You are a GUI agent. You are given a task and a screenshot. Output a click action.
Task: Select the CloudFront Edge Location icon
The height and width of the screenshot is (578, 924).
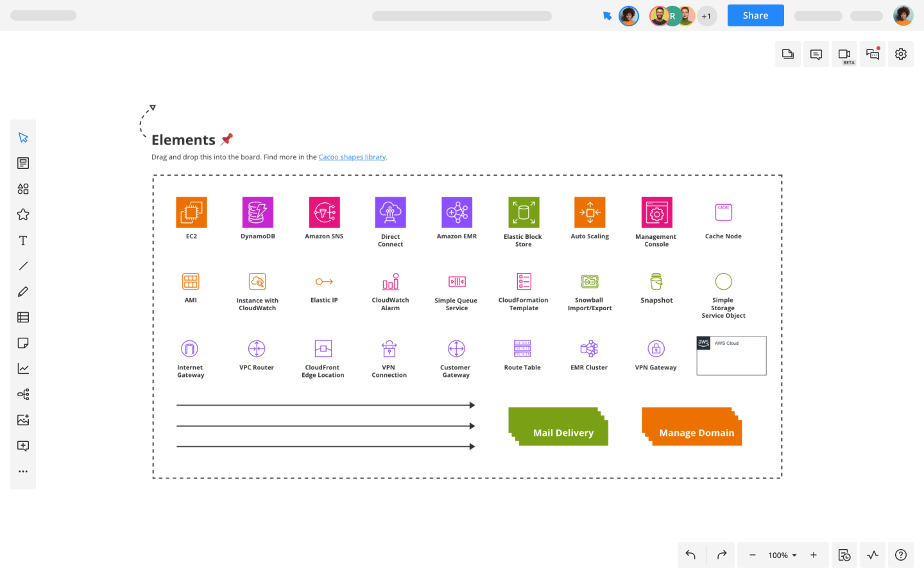pyautogui.click(x=323, y=349)
